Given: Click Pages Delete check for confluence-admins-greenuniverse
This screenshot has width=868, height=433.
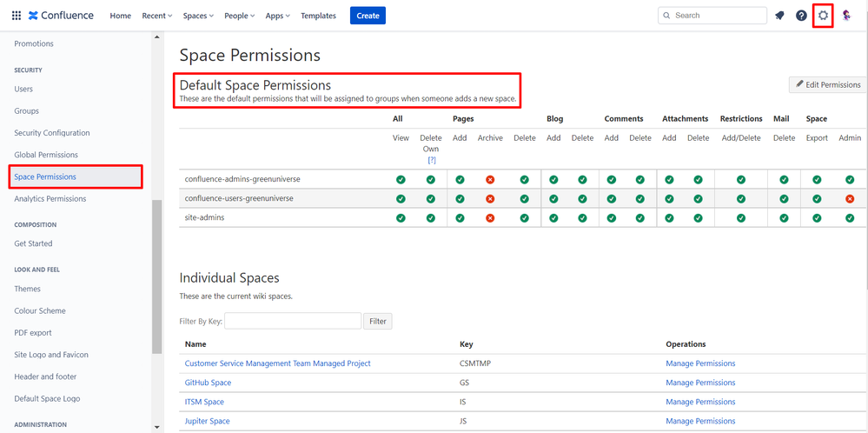Looking at the screenshot, I should pyautogui.click(x=524, y=179).
